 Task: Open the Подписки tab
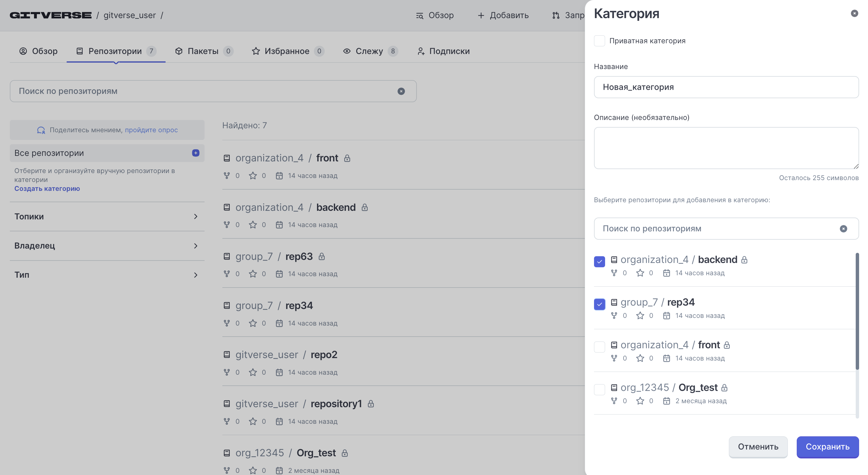pyautogui.click(x=444, y=51)
